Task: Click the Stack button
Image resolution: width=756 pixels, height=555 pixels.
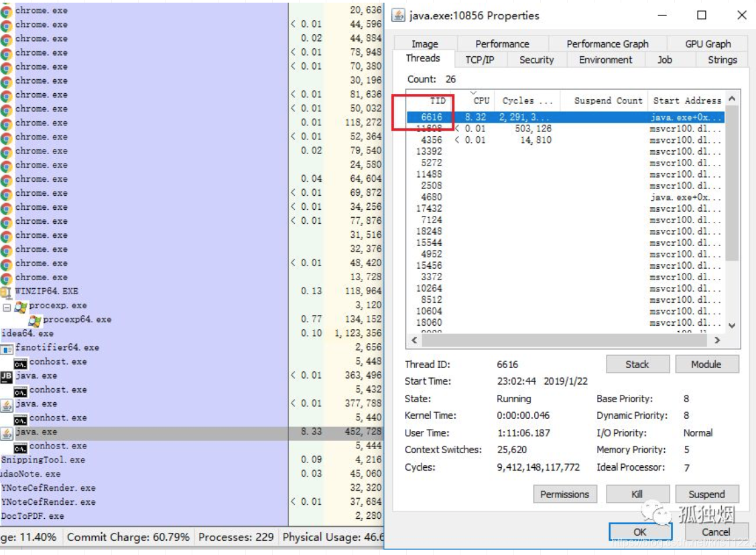Action: (x=637, y=365)
